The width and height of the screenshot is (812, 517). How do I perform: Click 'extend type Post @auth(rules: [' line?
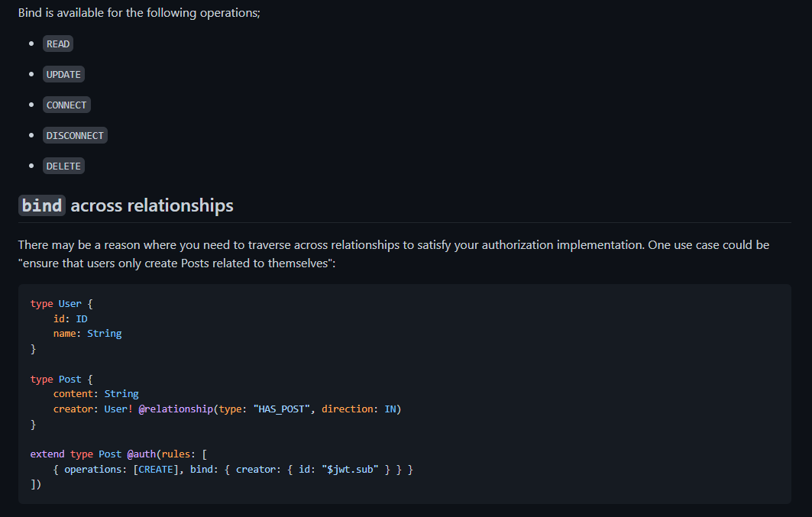118,454
